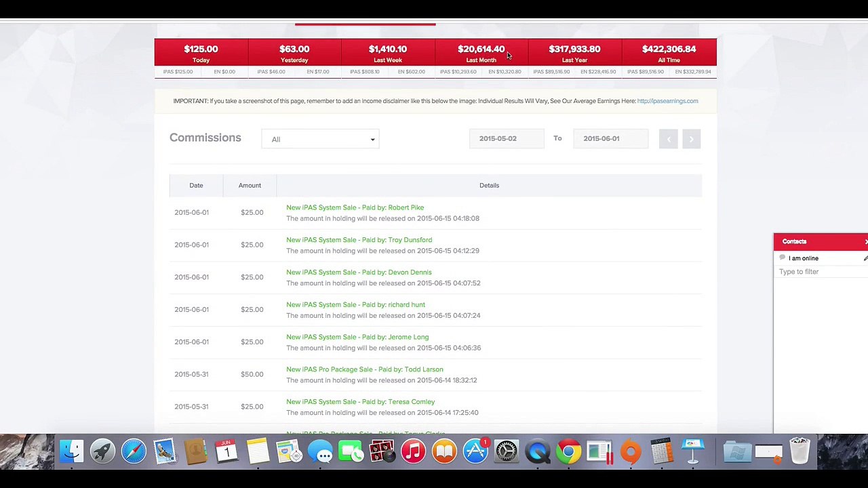Image resolution: width=868 pixels, height=488 pixels.
Task: Collapse the Contacts chat panel
Action: click(x=865, y=241)
